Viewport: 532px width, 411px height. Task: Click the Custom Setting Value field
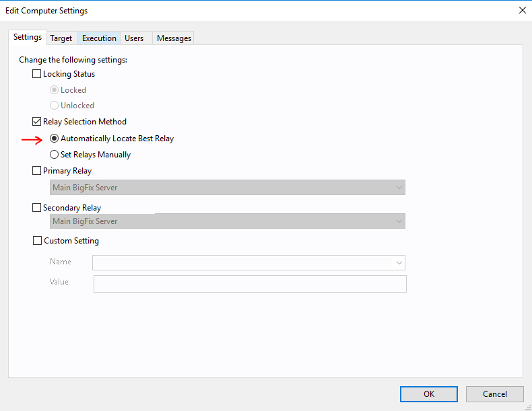250,284
